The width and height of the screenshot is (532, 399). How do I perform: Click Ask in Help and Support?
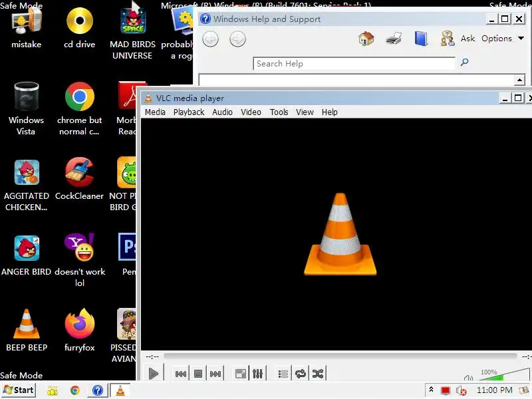[467, 39]
